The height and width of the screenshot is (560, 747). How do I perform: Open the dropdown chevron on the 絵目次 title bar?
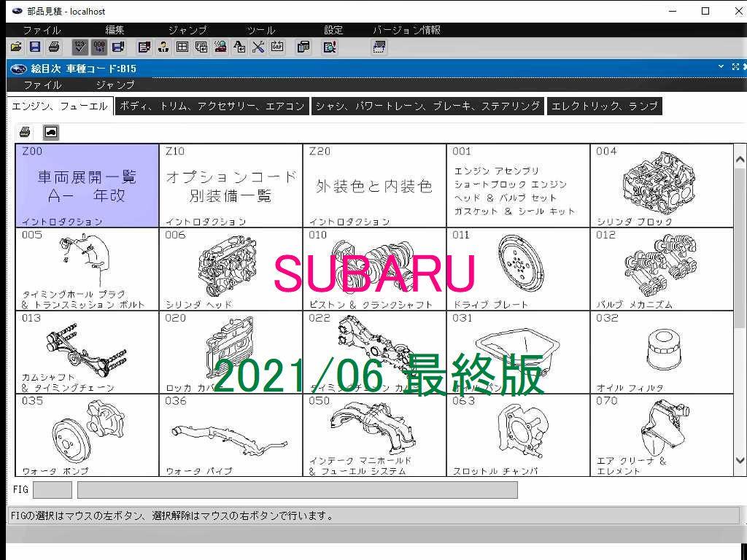pos(721,66)
